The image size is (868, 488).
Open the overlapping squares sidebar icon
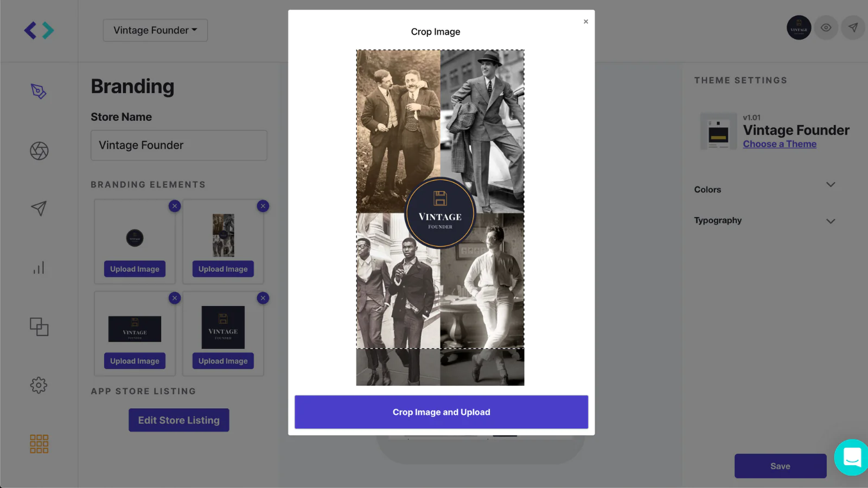(x=39, y=326)
